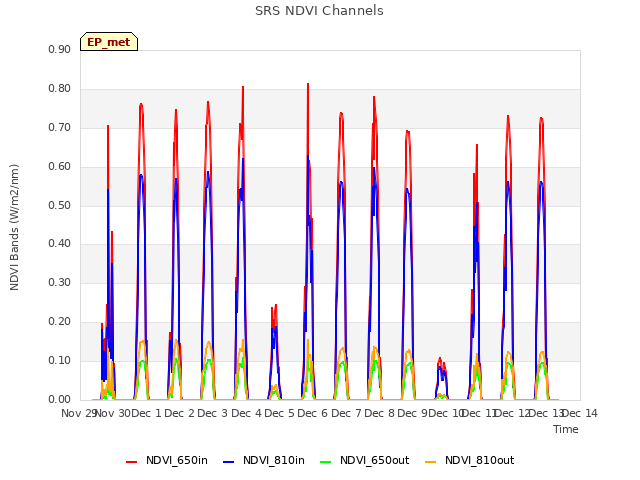Click the blue NDVI_810in legend swatch

coord(229,462)
